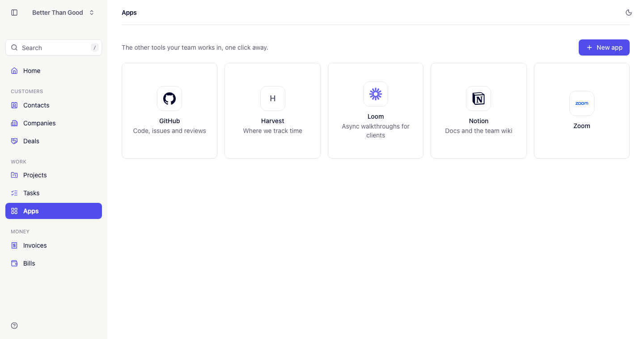This screenshot has width=644, height=339.
Task: Click the Home icon in the sidebar
Action: click(x=14, y=71)
